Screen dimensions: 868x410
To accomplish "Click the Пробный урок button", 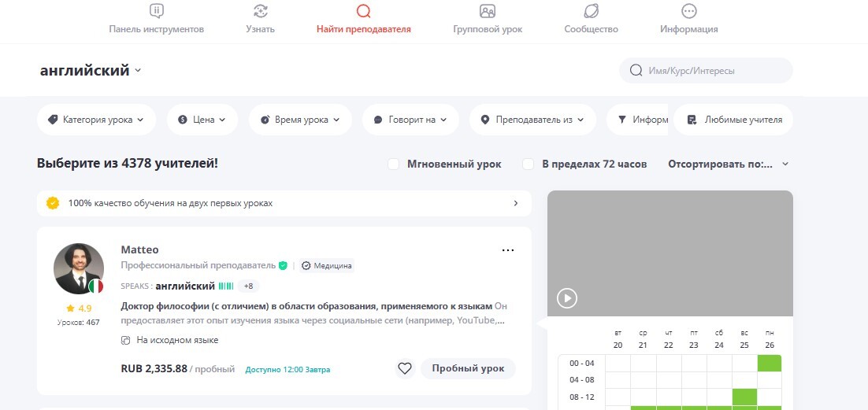I will [x=469, y=368].
